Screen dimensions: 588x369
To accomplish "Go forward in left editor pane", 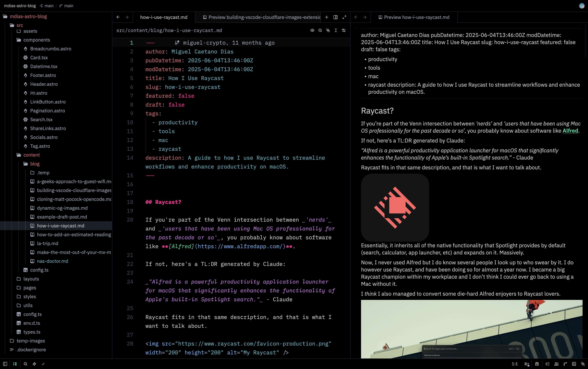I will coord(127,17).
